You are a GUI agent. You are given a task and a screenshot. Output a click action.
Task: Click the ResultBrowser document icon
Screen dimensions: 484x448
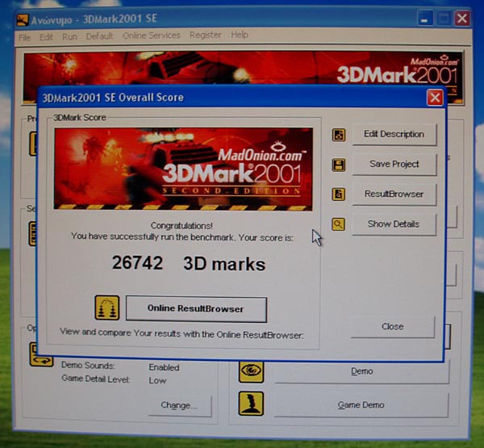pos(339,195)
